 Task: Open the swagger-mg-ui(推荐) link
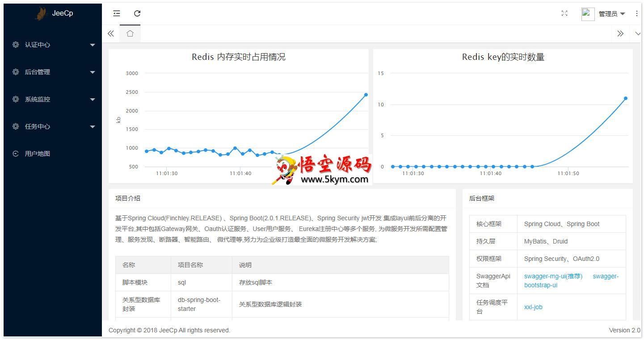[553, 276]
